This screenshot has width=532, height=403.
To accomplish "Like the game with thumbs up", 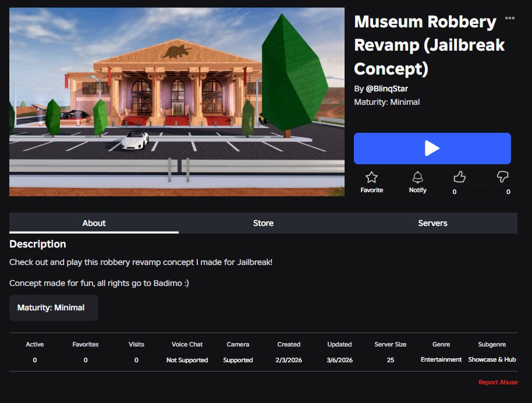I will 459,176.
